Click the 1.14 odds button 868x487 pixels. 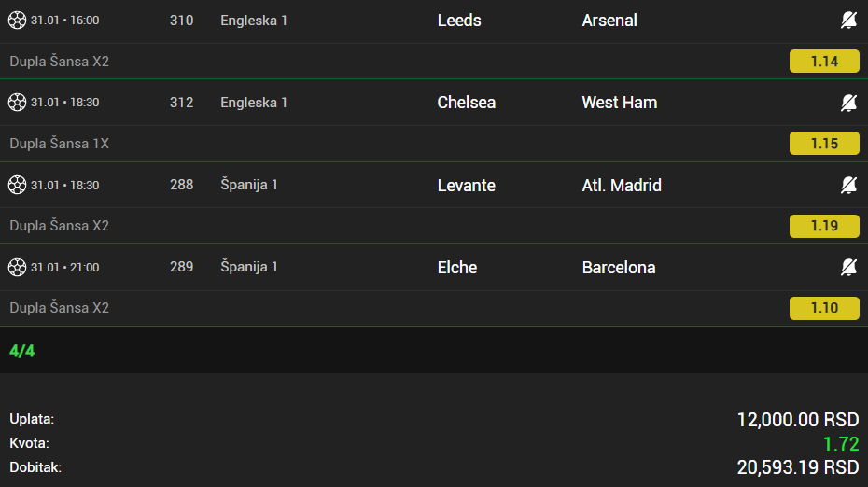(x=824, y=62)
